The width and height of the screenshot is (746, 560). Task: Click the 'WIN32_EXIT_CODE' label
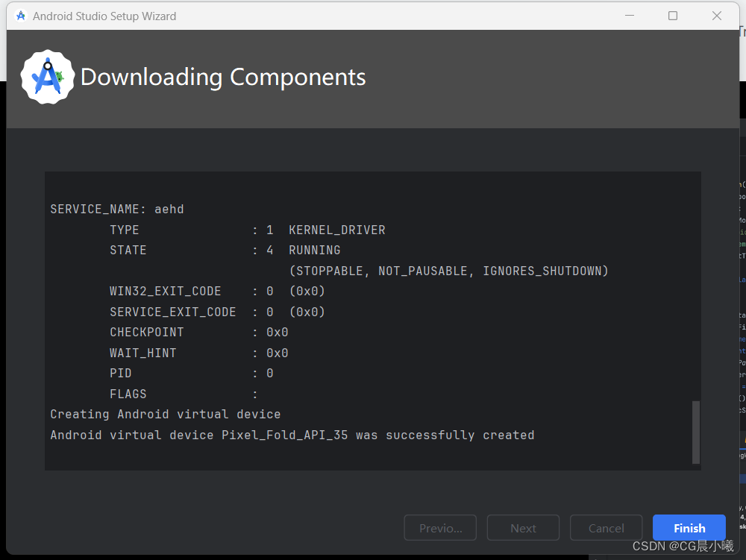(x=165, y=292)
